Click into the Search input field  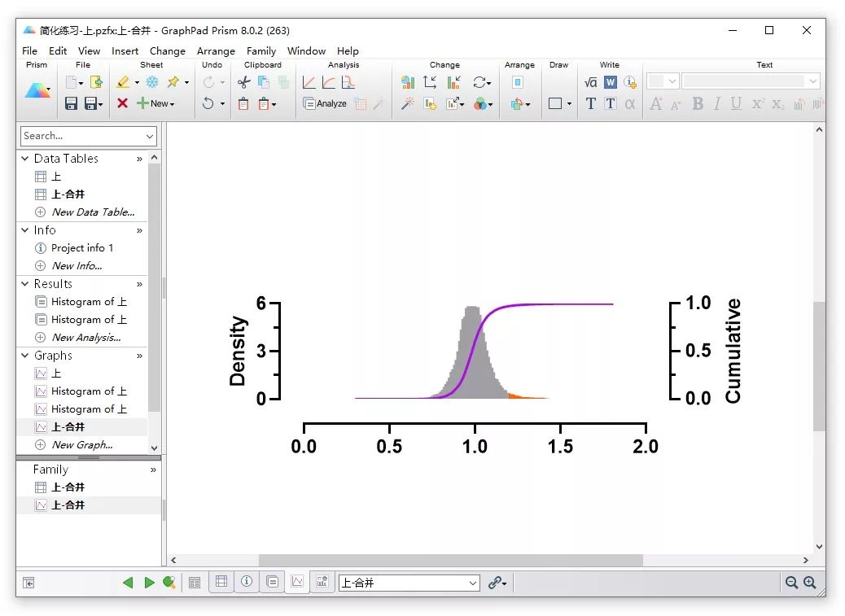(82, 136)
